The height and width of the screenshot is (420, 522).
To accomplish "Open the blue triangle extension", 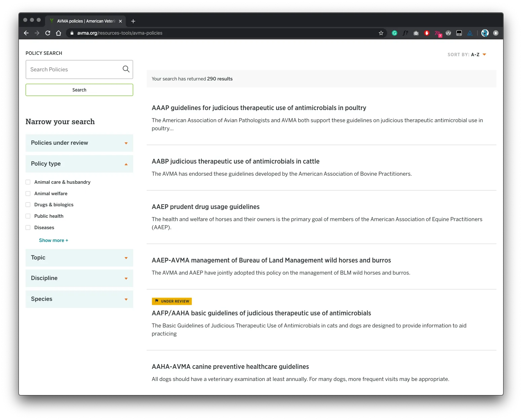I will coord(470,33).
